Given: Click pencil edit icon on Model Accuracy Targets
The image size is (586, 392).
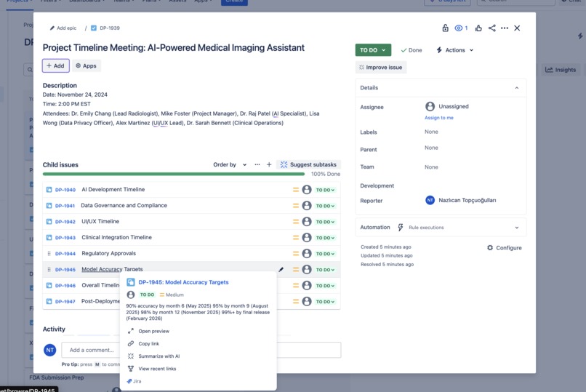Looking at the screenshot, I should pos(281,269).
